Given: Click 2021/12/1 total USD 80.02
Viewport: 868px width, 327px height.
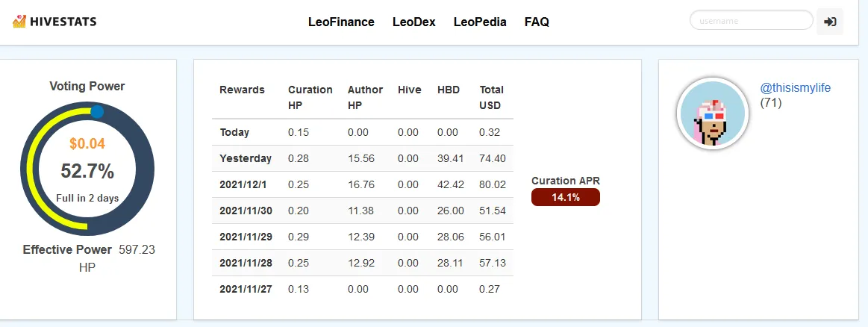Looking at the screenshot, I should 492,185.
